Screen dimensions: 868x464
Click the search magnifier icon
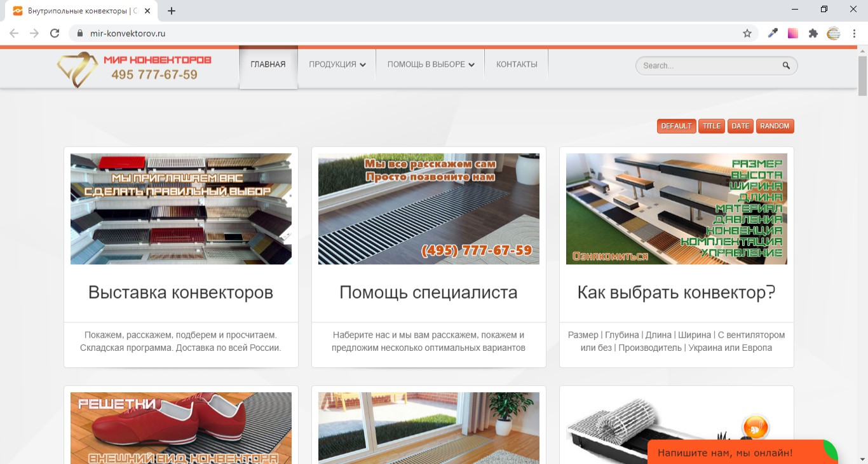coord(786,65)
